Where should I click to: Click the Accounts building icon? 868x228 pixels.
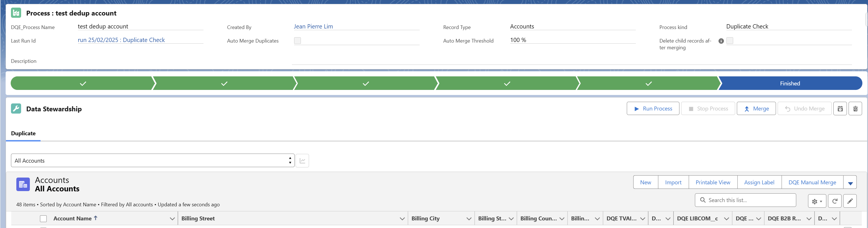(x=23, y=184)
